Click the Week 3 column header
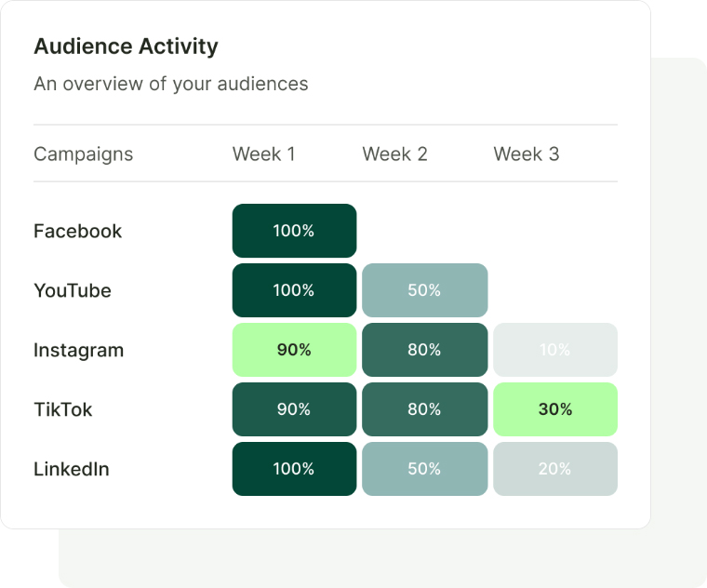The height and width of the screenshot is (588, 707). 527,154
